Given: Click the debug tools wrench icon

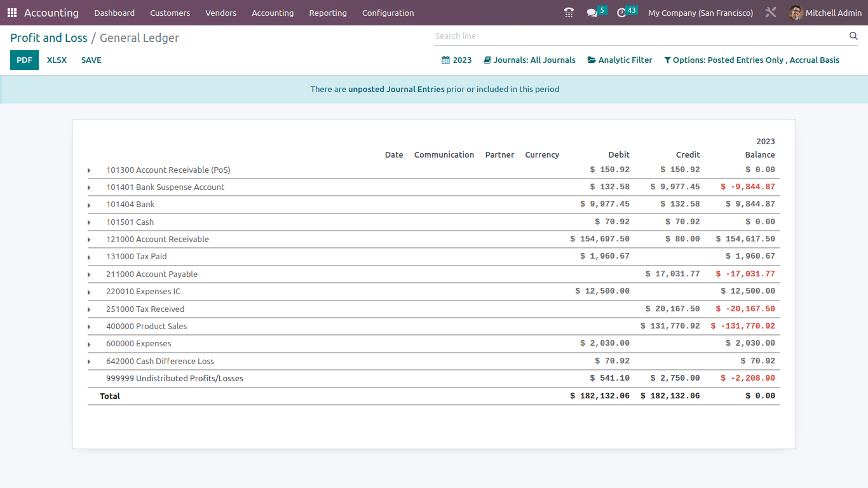Looking at the screenshot, I should 771,13.
